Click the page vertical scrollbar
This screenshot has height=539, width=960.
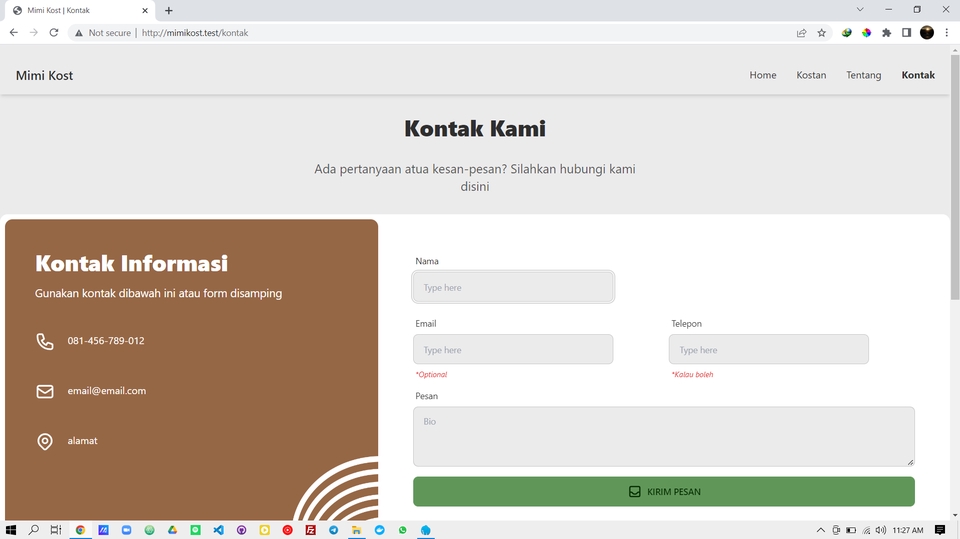click(x=954, y=178)
